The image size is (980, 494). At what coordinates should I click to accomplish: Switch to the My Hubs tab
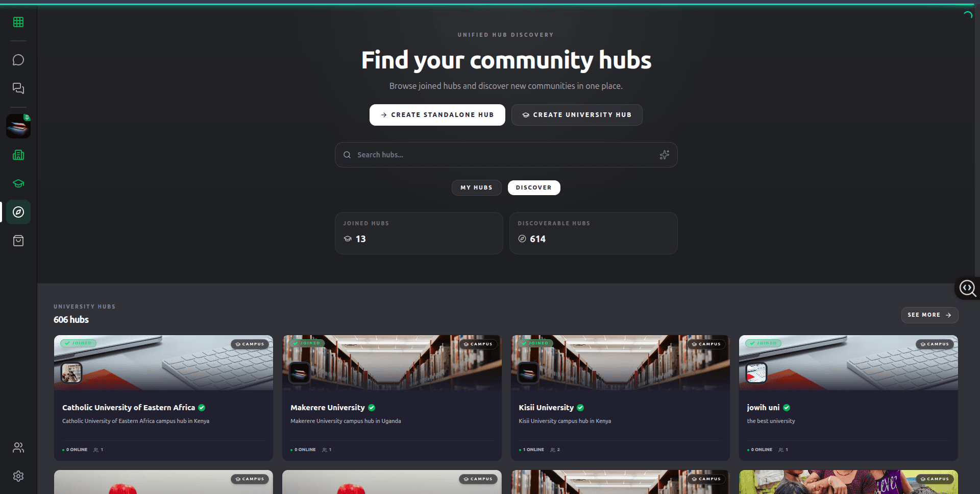coord(476,187)
